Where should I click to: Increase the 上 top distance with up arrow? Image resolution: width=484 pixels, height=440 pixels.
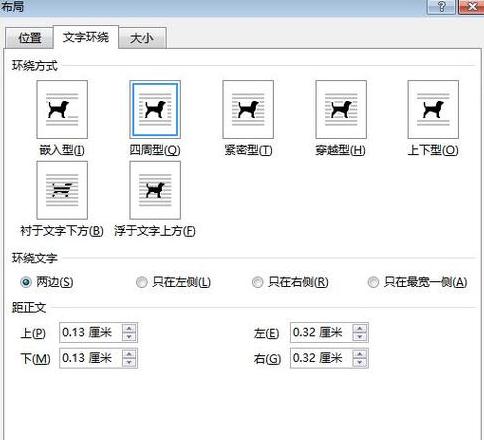click(x=129, y=328)
